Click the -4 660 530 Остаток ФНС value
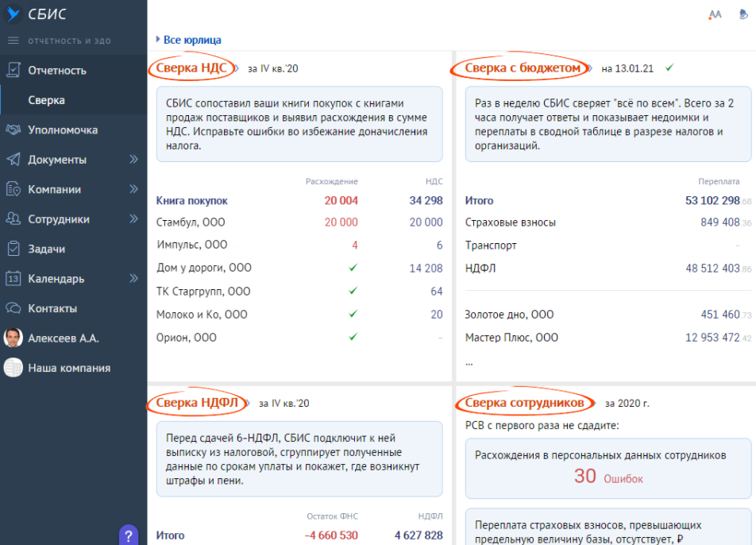 coord(331,535)
